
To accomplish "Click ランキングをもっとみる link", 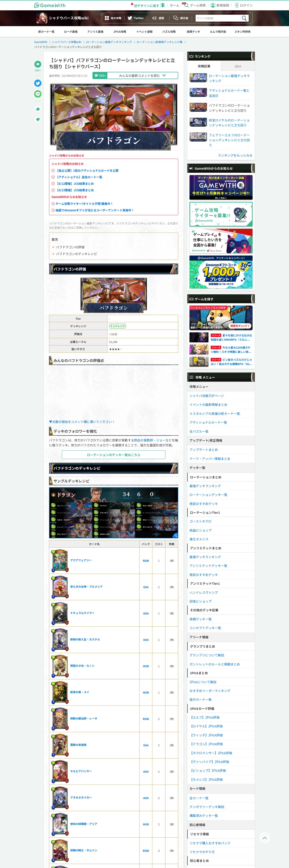I will point(235,155).
